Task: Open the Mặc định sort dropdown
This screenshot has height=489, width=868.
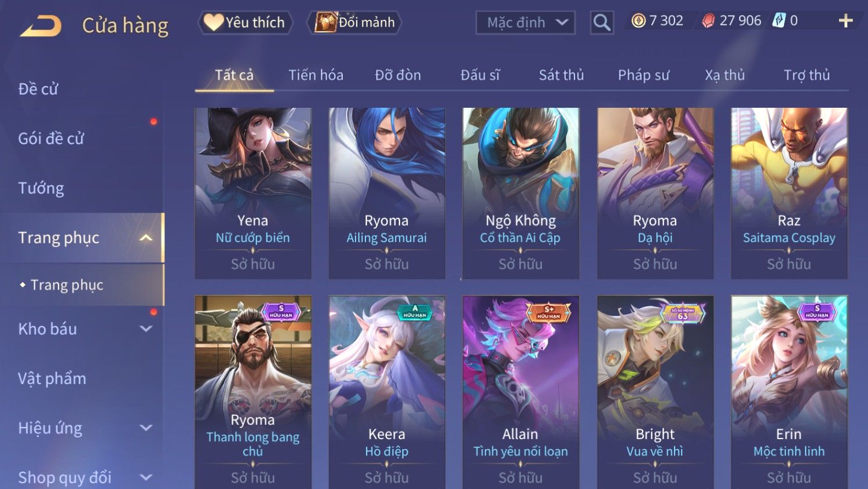Action: (525, 23)
